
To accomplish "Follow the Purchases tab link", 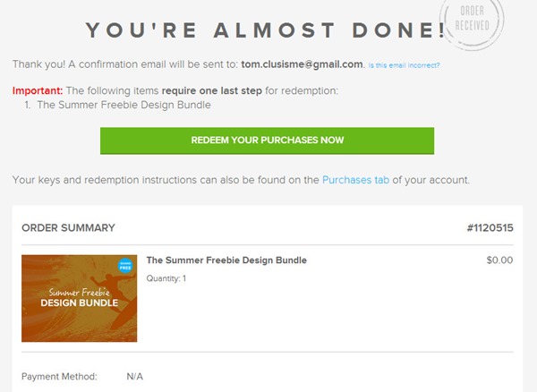I will click(355, 180).
